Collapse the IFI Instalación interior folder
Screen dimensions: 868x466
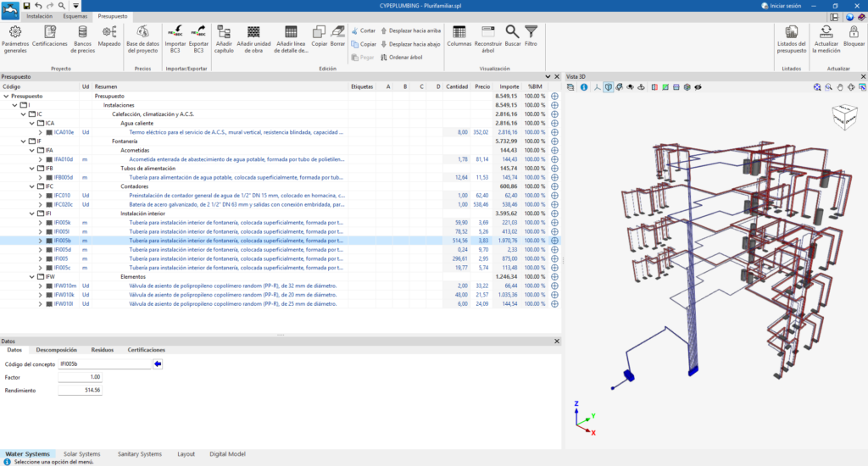click(31, 214)
